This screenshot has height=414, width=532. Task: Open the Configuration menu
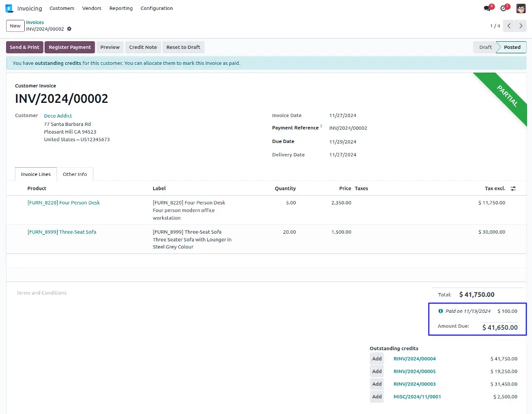[157, 8]
